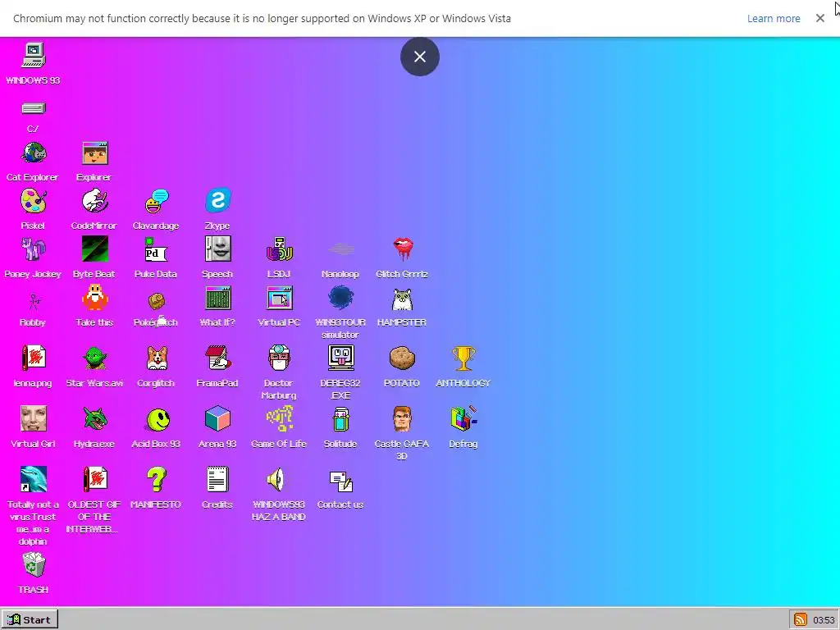Open Clavardage chat icon
840x630 pixels.
[x=157, y=202]
